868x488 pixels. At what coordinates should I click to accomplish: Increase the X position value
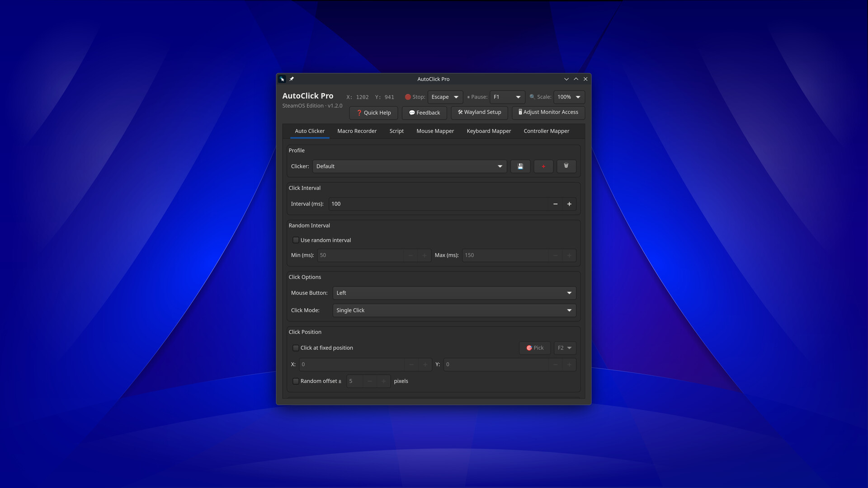pos(425,365)
